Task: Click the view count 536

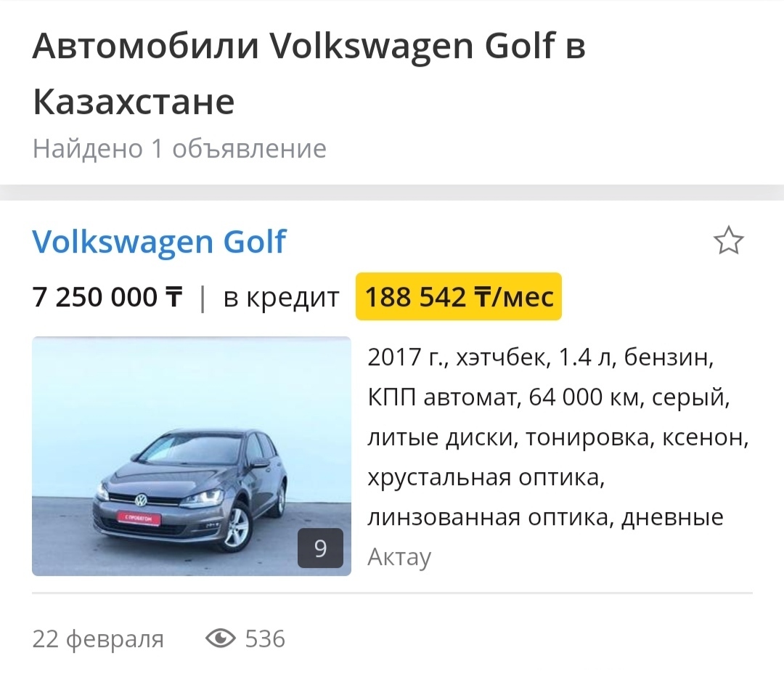Action: (x=265, y=639)
